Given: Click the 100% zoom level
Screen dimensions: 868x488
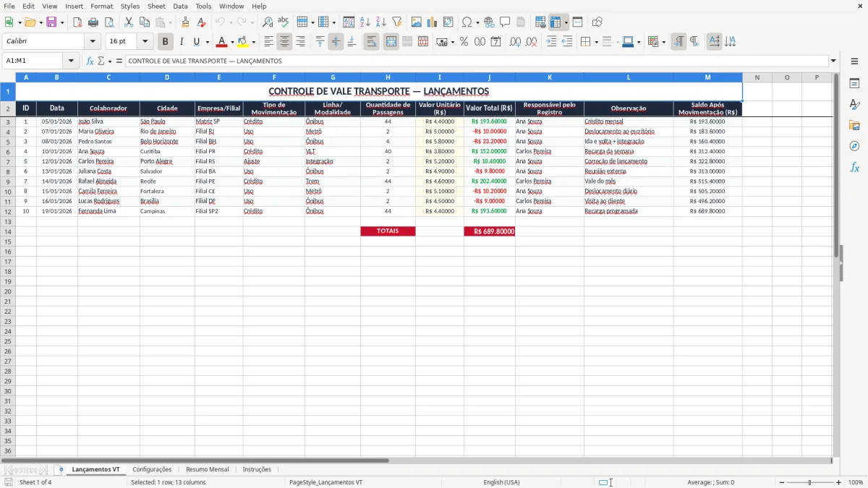Looking at the screenshot, I should click(856, 482).
